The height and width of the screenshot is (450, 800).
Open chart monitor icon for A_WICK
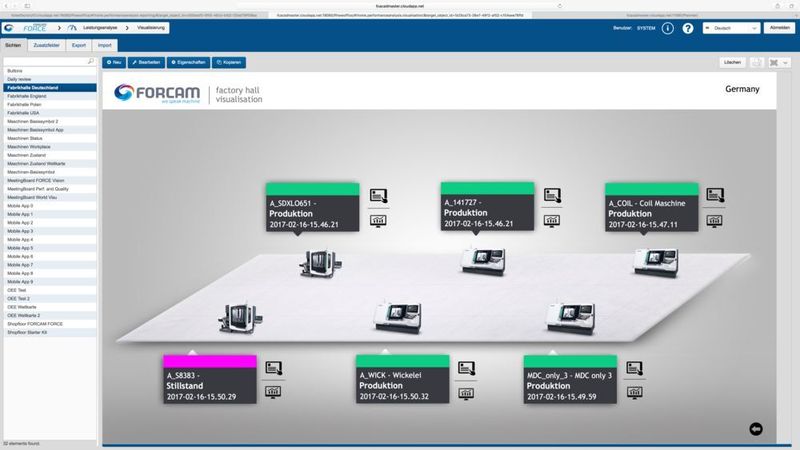click(x=466, y=394)
